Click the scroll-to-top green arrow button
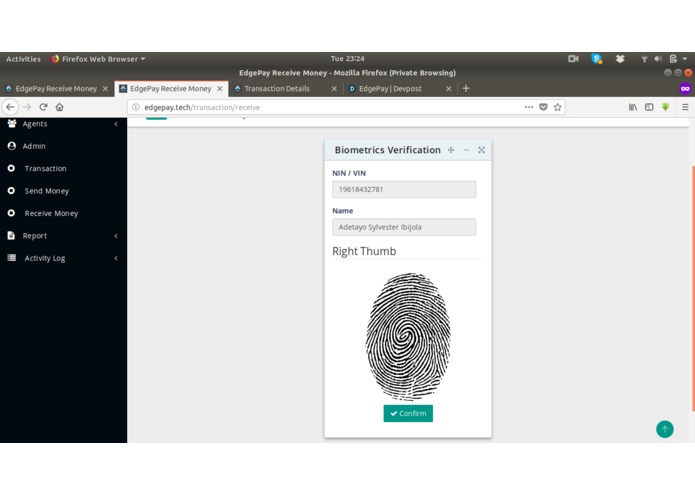The height and width of the screenshot is (494, 695). click(664, 429)
